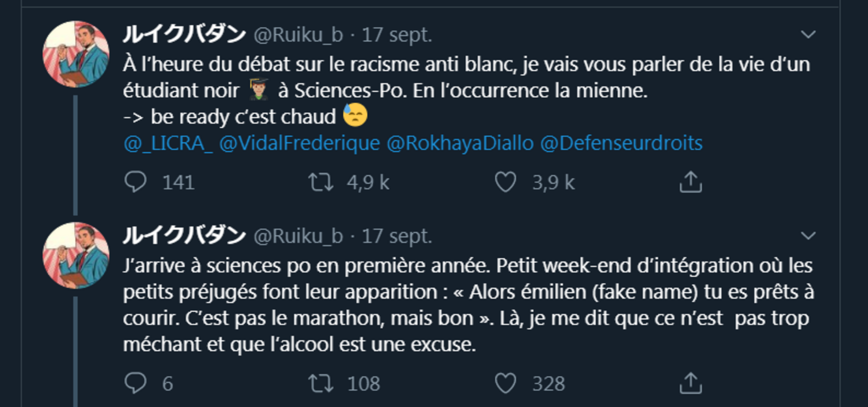Retweet the first tweet with 4,9 k retweets
This screenshot has height=407, width=868.
(321, 182)
